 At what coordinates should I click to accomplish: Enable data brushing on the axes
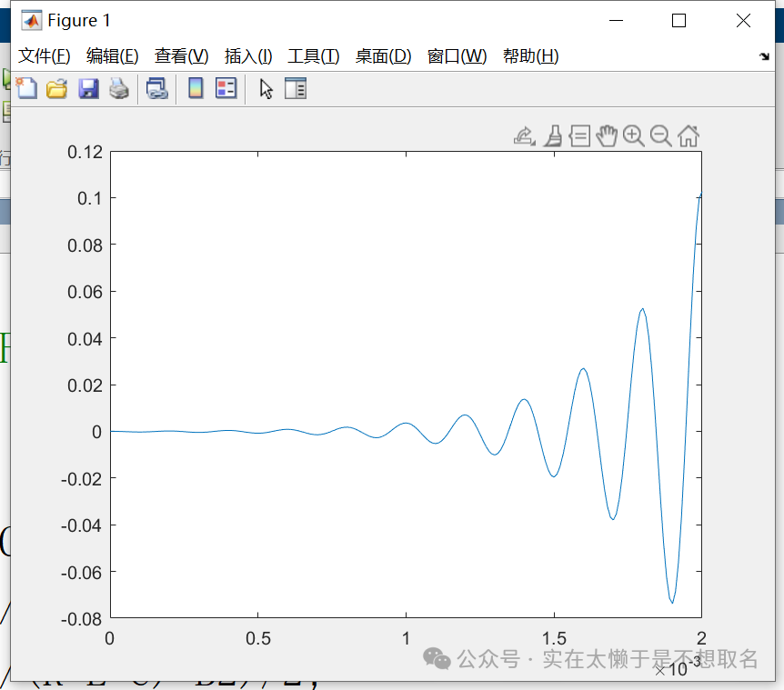pos(552,136)
